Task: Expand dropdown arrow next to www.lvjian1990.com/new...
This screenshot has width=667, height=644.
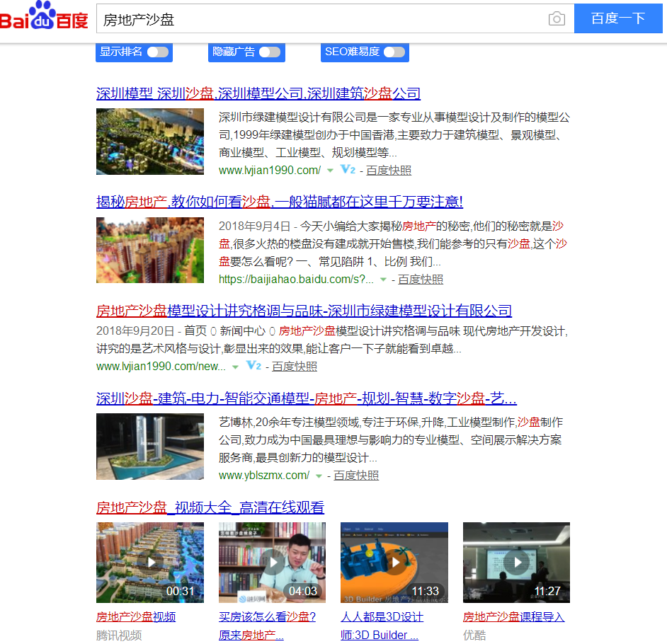Action: [x=235, y=367]
